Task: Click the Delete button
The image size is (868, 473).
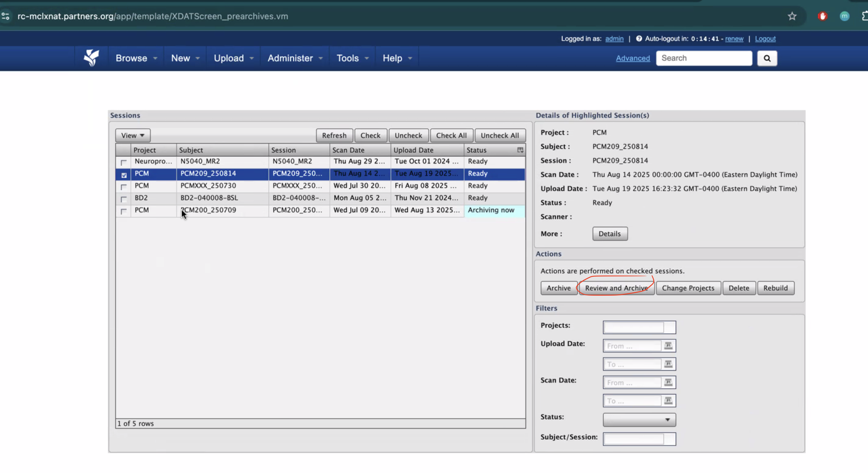Action: pyautogui.click(x=739, y=288)
